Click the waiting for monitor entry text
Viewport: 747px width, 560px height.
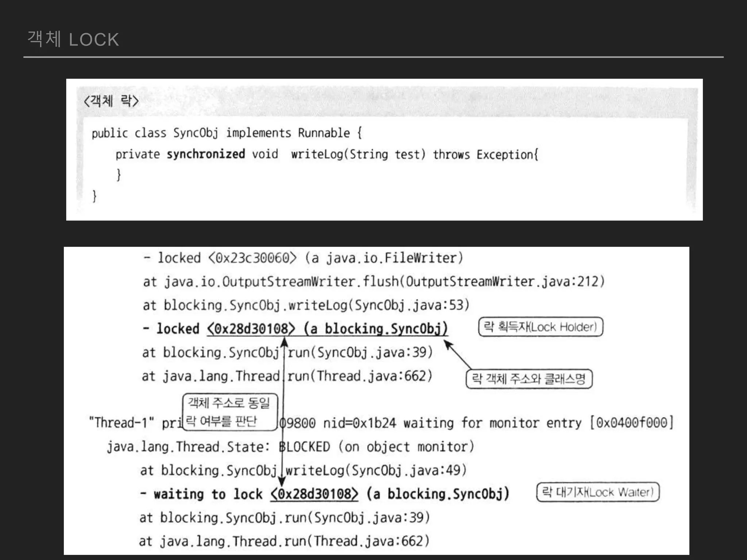click(492, 423)
